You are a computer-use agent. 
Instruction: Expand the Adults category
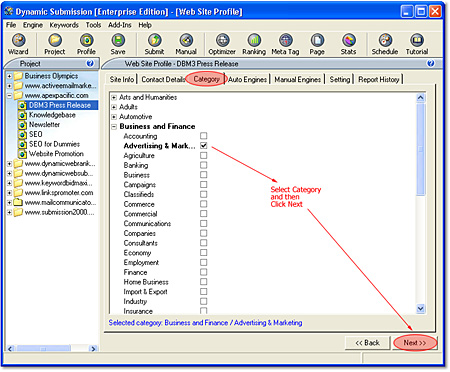114,107
